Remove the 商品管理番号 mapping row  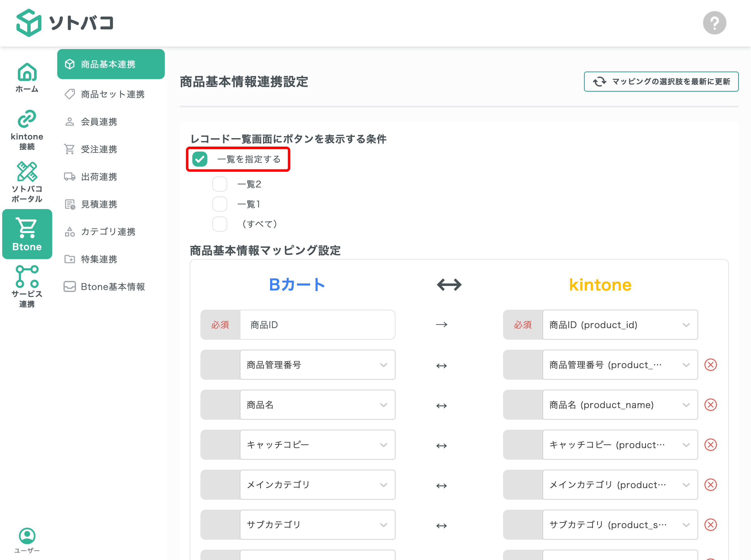coord(711,365)
